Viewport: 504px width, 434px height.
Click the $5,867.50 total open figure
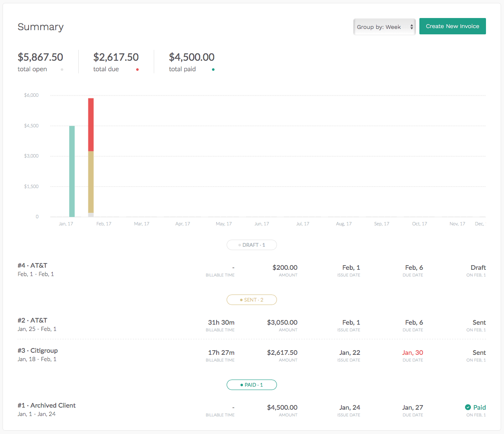40,57
